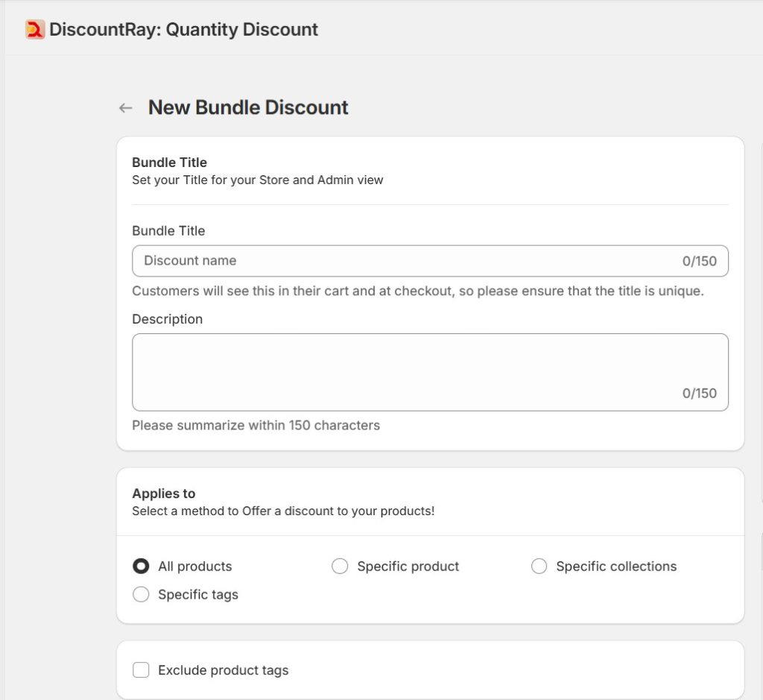Click the DiscountRay app logo icon
The image size is (763, 700).
click(x=35, y=30)
